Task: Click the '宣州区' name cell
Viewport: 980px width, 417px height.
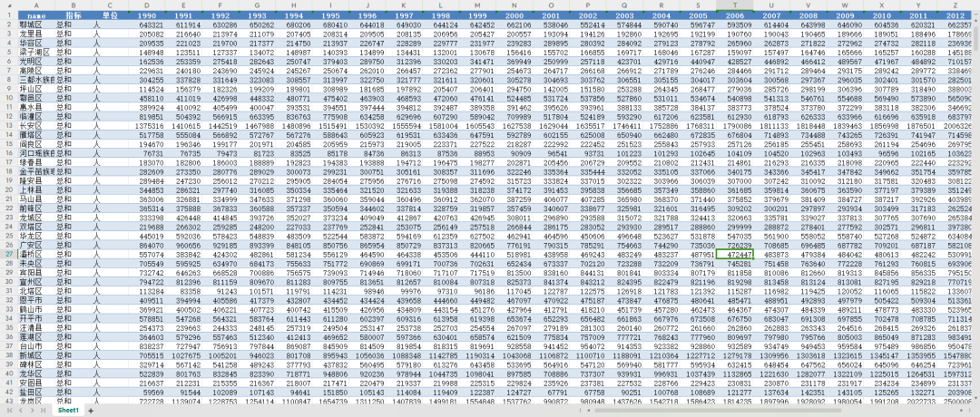Action: coord(36,282)
